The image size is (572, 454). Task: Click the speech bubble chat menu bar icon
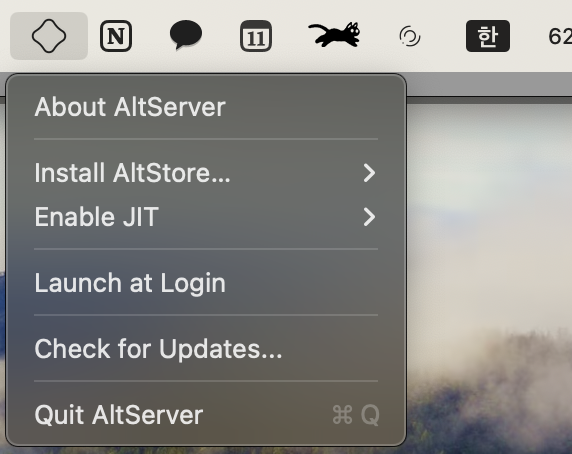(186, 35)
